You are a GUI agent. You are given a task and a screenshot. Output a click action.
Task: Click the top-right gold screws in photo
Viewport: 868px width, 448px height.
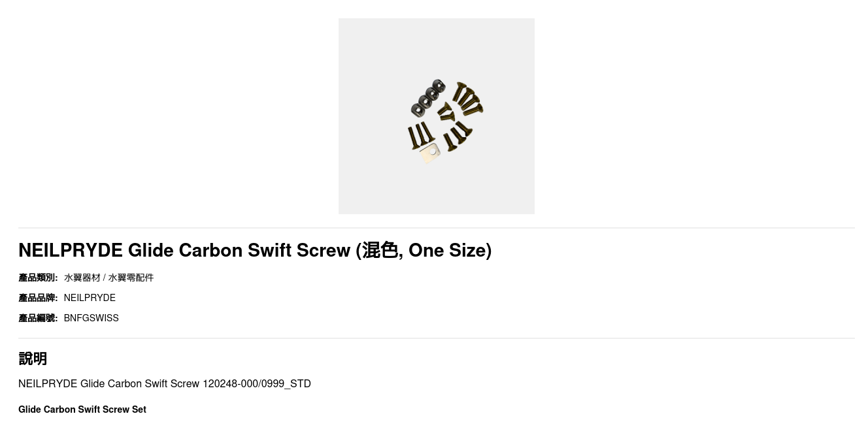[x=468, y=98]
